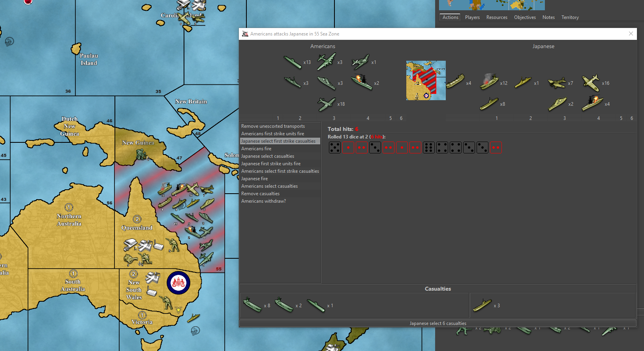Click the damaged Japanese carrier x12 in the battle window
644x351 pixels.
(489, 82)
